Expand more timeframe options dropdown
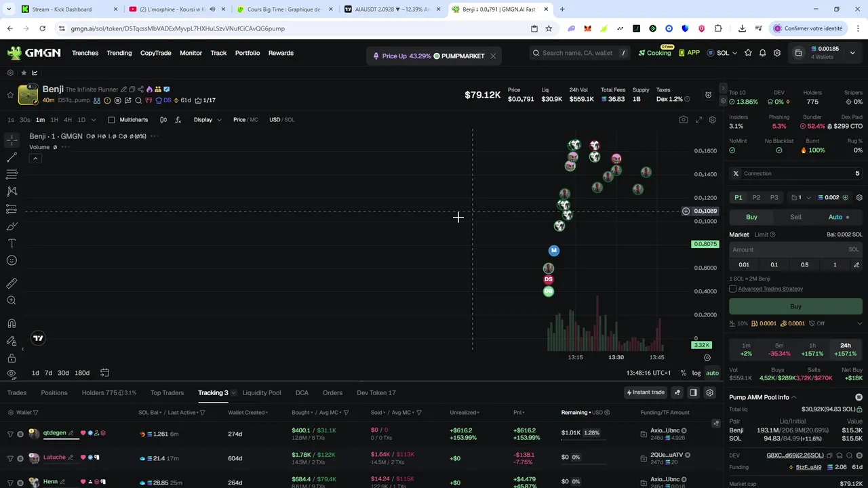 point(94,120)
